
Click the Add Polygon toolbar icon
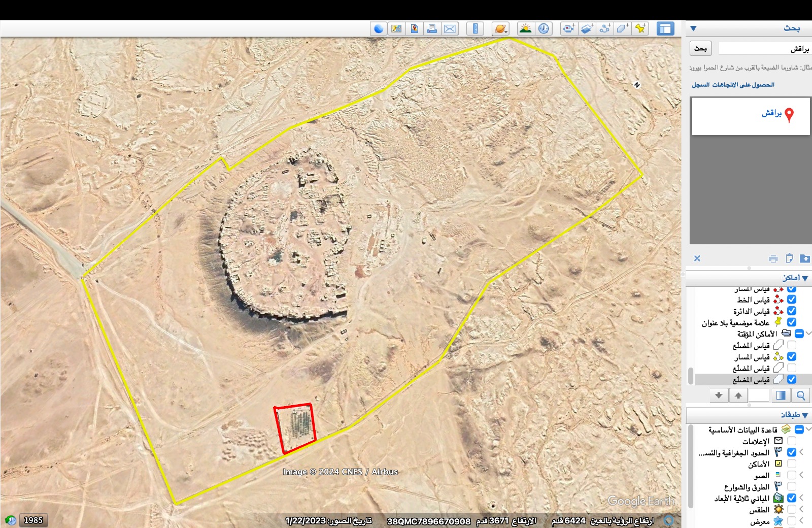(623, 28)
